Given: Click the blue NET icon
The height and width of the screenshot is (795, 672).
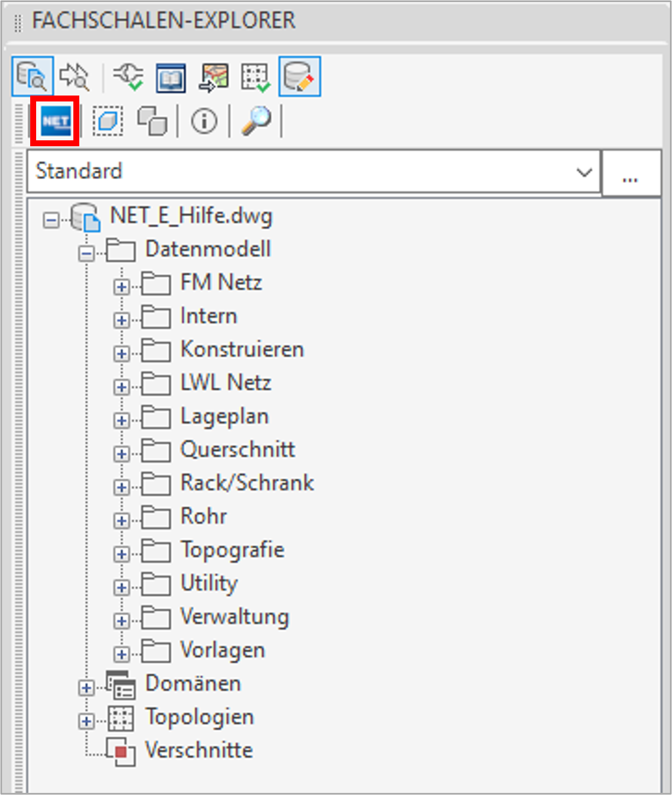Looking at the screenshot, I should pos(56,121).
